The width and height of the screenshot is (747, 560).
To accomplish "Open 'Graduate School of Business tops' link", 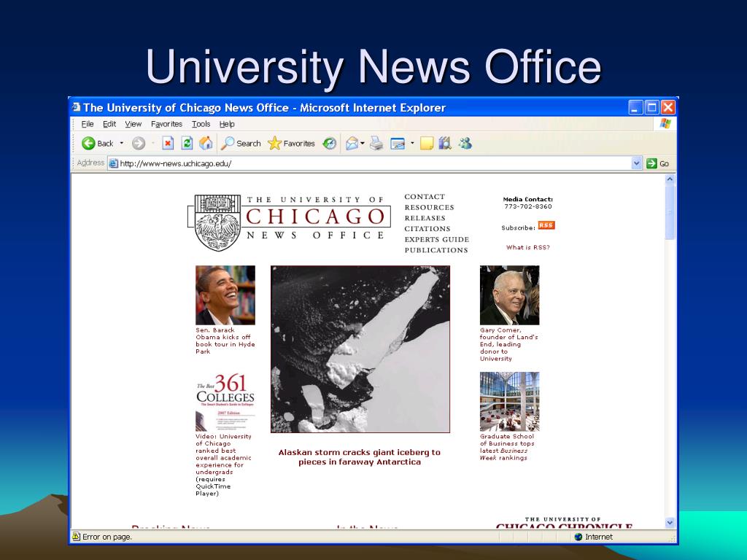I will point(507,447).
